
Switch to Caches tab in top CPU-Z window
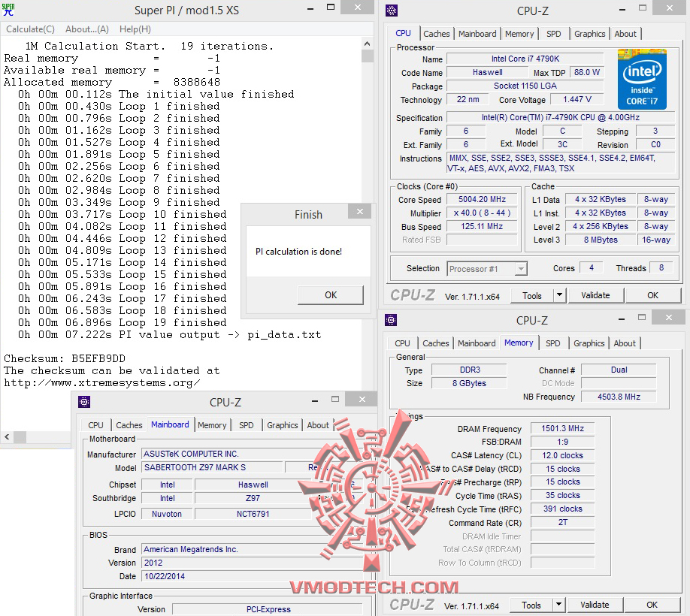pos(436,34)
